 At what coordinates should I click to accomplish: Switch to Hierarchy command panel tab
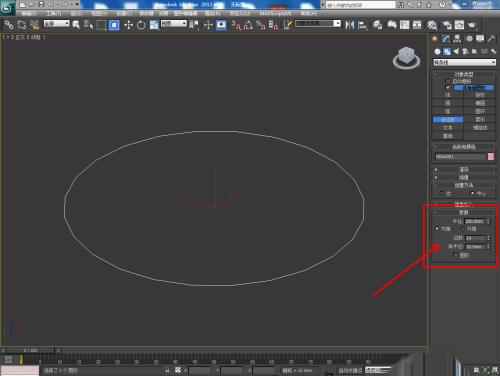coord(457,39)
